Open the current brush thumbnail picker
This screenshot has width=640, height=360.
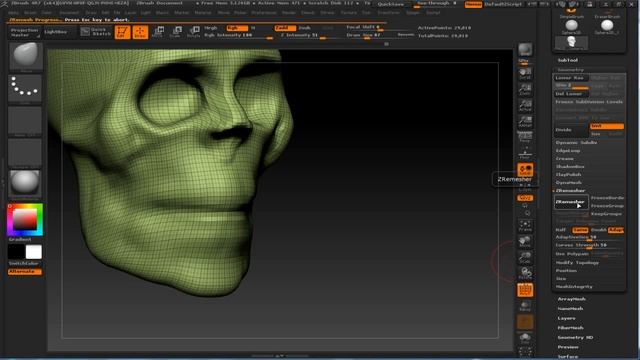(x=25, y=57)
